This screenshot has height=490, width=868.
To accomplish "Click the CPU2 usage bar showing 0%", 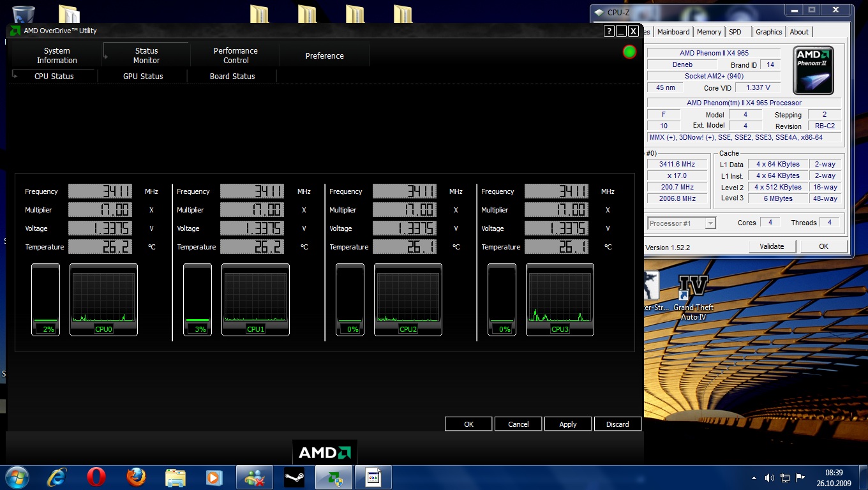I will click(x=350, y=299).
